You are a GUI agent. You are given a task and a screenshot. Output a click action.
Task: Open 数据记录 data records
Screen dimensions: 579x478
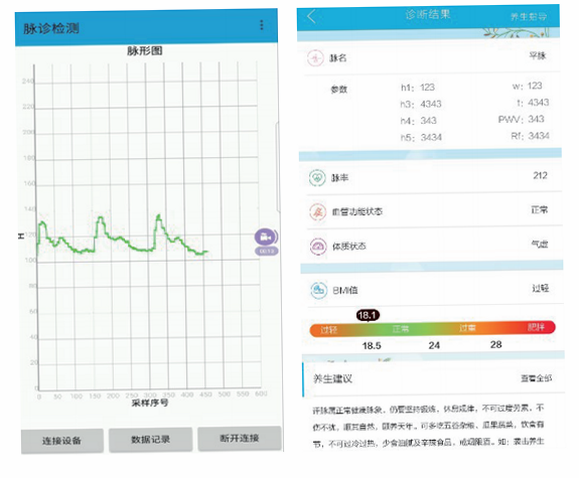click(150, 440)
